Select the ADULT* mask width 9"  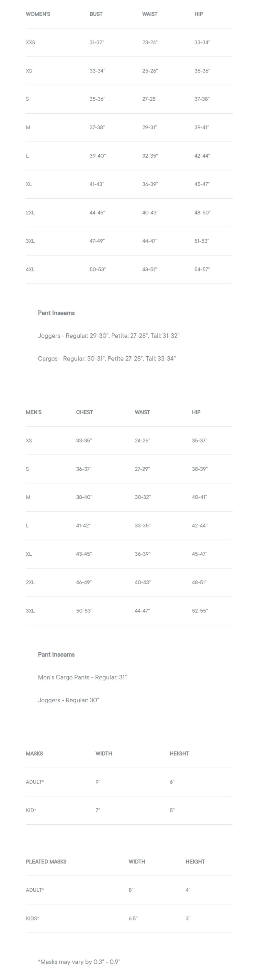click(98, 782)
